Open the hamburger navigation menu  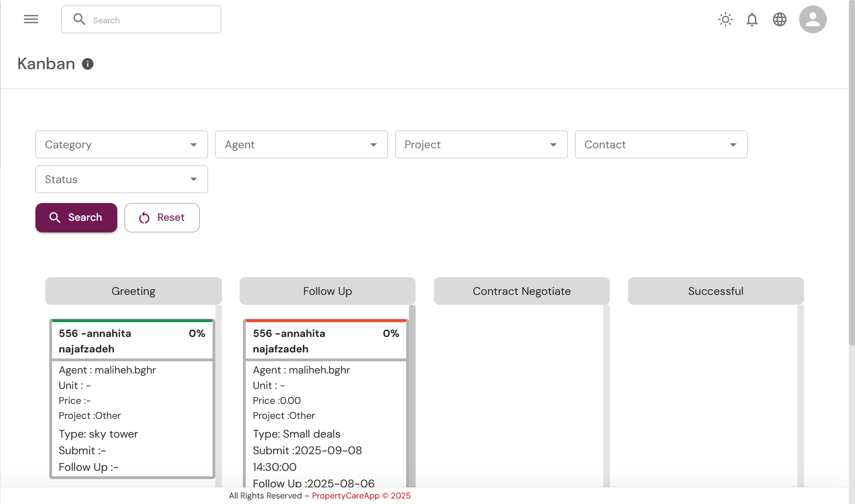point(31,19)
